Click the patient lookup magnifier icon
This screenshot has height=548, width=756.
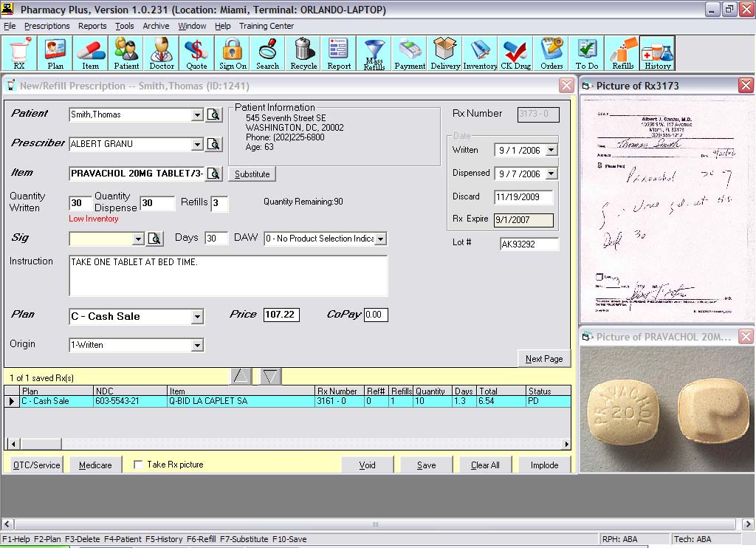click(213, 115)
